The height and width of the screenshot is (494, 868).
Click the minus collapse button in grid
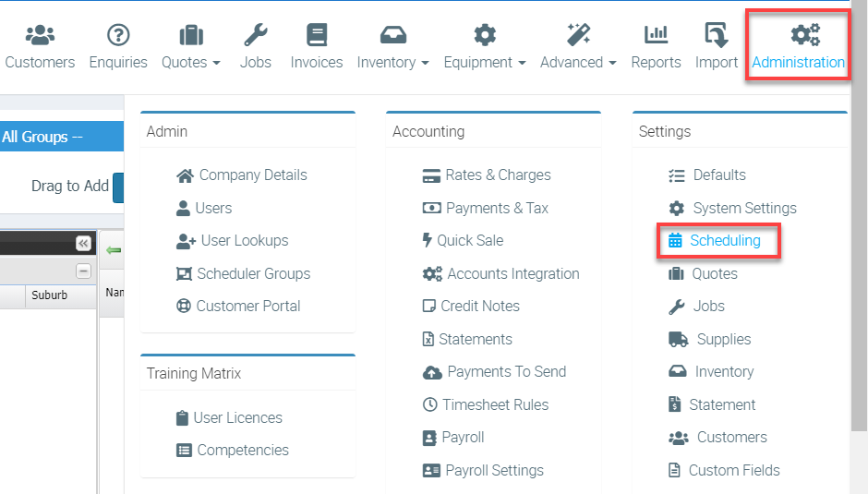(x=83, y=271)
